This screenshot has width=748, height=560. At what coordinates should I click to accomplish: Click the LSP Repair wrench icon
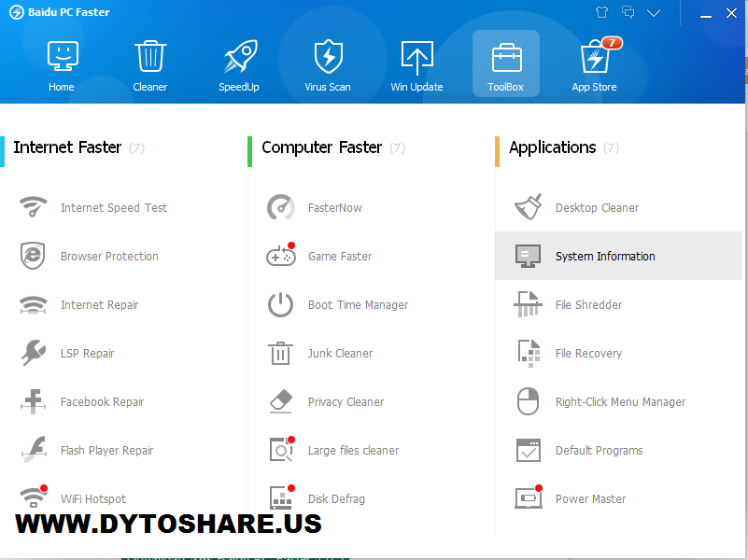tap(33, 353)
